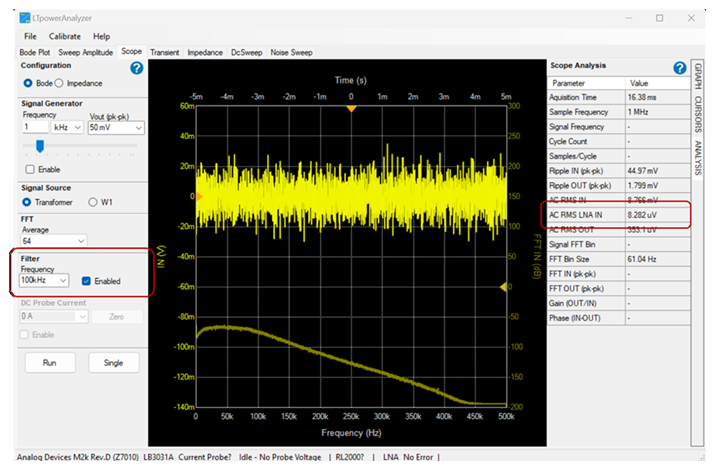Open Configuration help question mark icon

tap(136, 68)
